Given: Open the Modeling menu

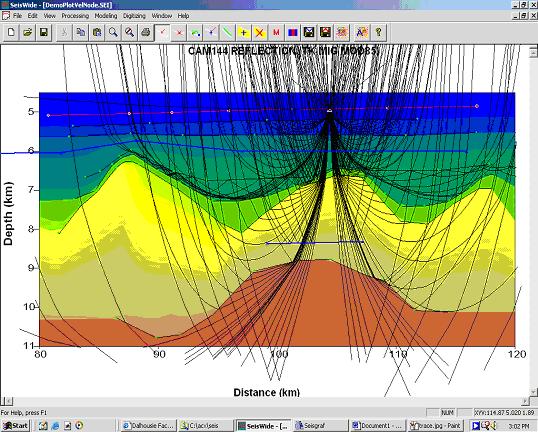Looking at the screenshot, I should click(x=106, y=16).
